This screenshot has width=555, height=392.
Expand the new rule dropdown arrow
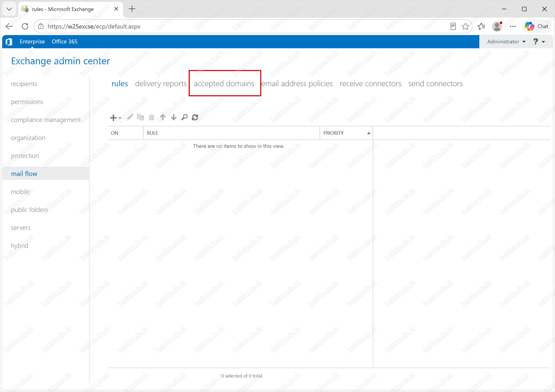[x=120, y=118]
